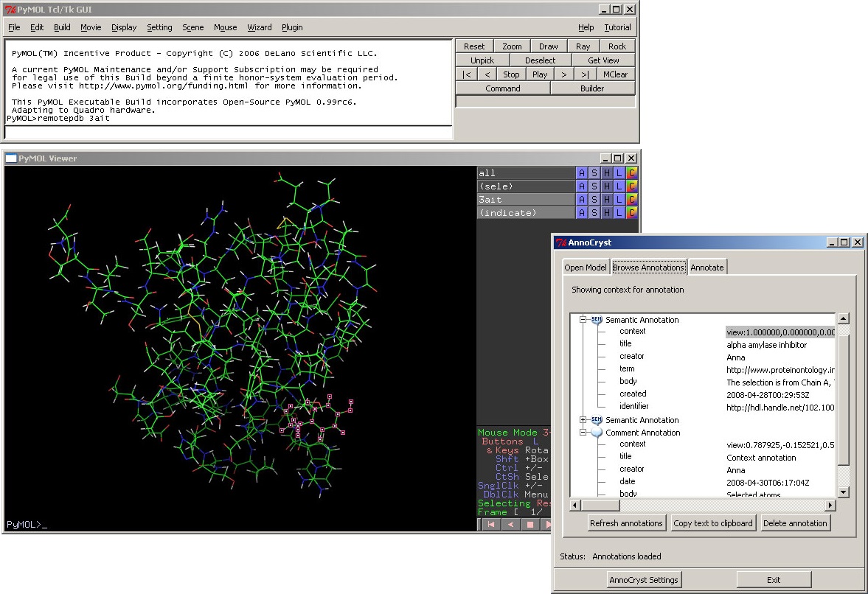Image resolution: width=868 pixels, height=594 pixels.
Task: Step forward one frame in GUI
Action: tap(563, 74)
